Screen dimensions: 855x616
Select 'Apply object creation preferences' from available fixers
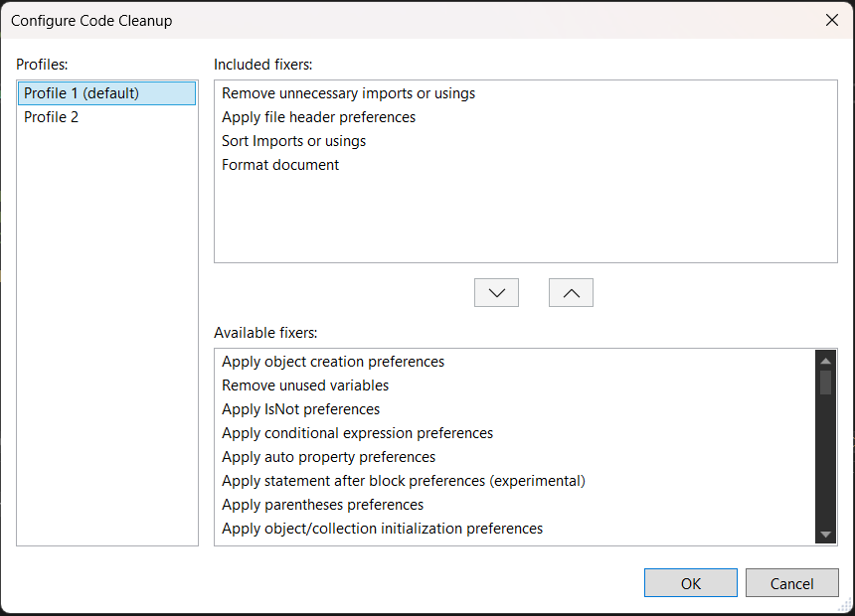tap(333, 362)
